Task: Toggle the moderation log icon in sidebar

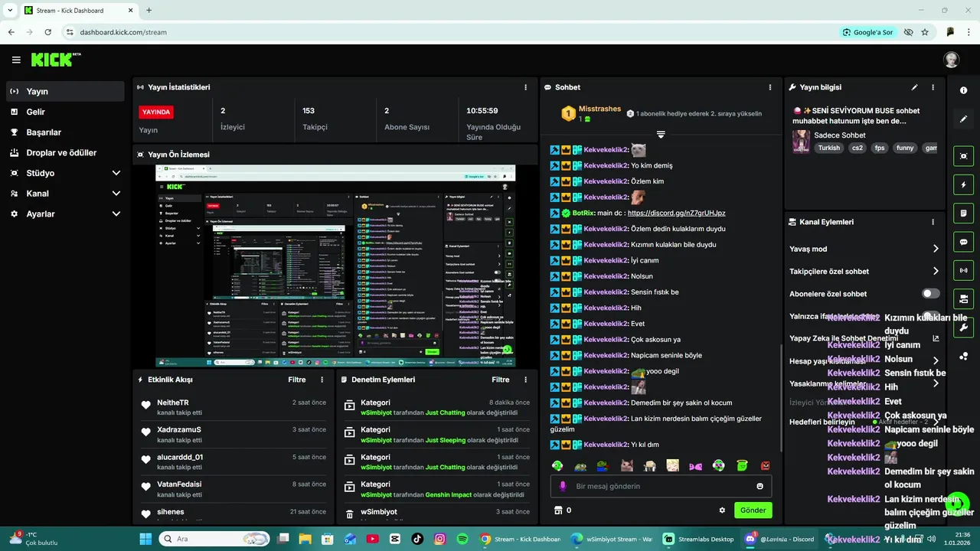Action: [963, 213]
